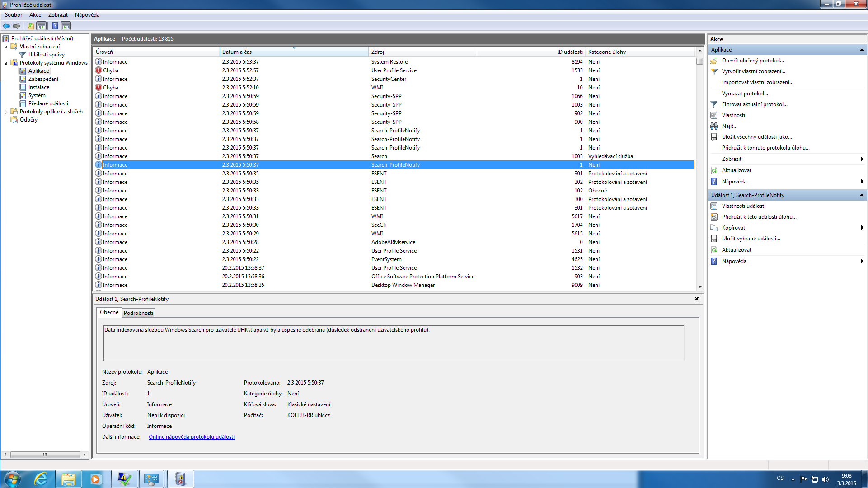Open the Online nápověda protokolu událostí link

192,437
